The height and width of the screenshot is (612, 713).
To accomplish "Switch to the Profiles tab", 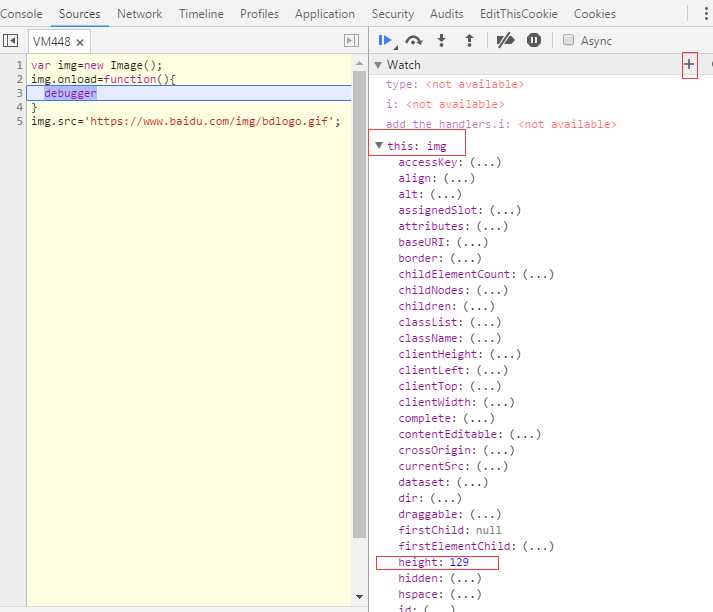I will coord(259,14).
